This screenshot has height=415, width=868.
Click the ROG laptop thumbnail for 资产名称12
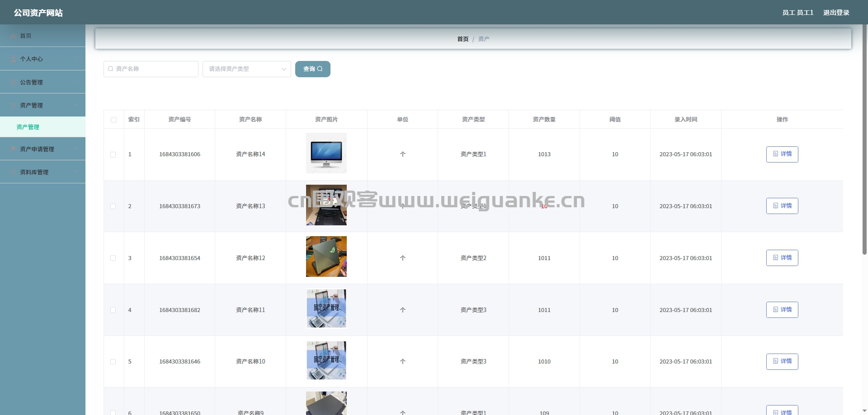click(326, 256)
